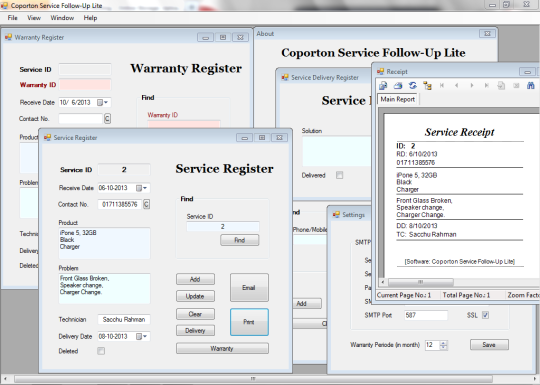Click Service Register window title icon
Viewport: 540px width, 385px height.
(x=47, y=137)
